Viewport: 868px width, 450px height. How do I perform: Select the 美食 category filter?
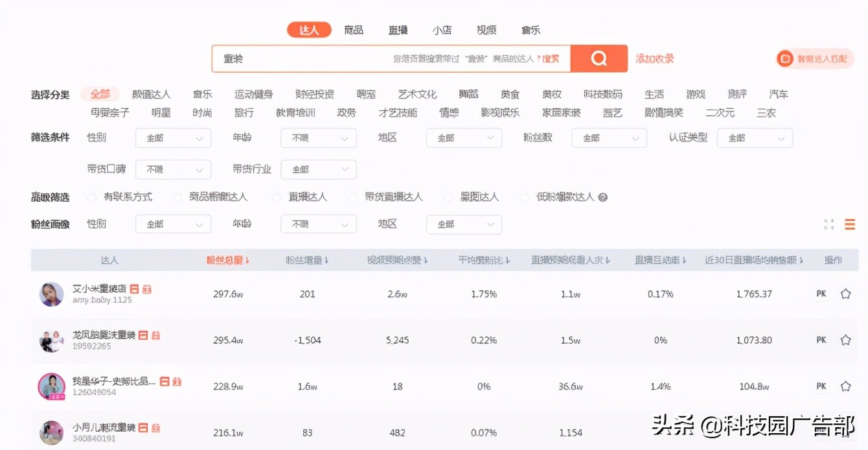[x=509, y=93]
